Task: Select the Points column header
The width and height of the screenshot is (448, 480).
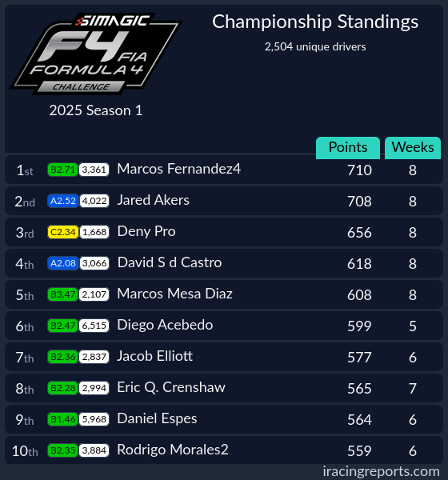Action: point(348,147)
